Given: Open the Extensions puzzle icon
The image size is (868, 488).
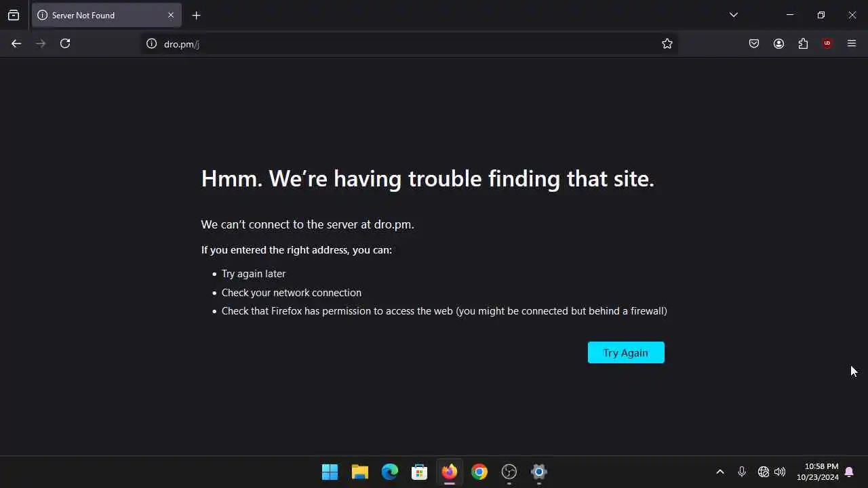Looking at the screenshot, I should tap(803, 43).
